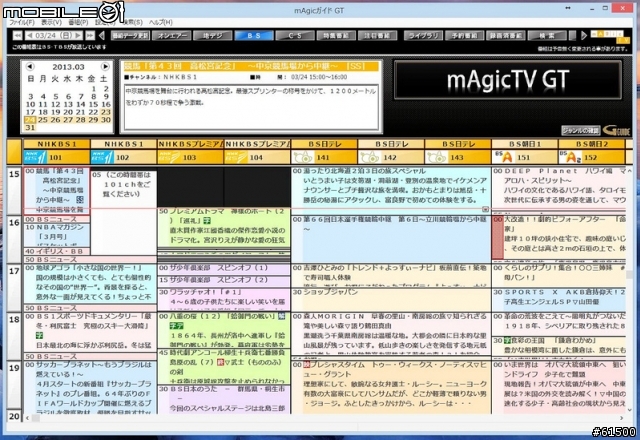Click the NHK BS1 logo for channel 102
Image resolution: width=640 pixels, height=440 pixels.
(102, 157)
